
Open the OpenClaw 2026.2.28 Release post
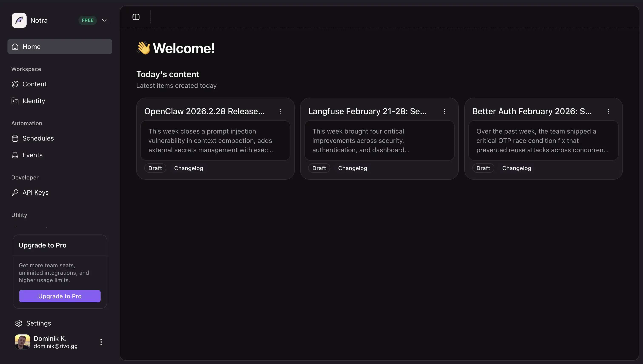tap(204, 111)
